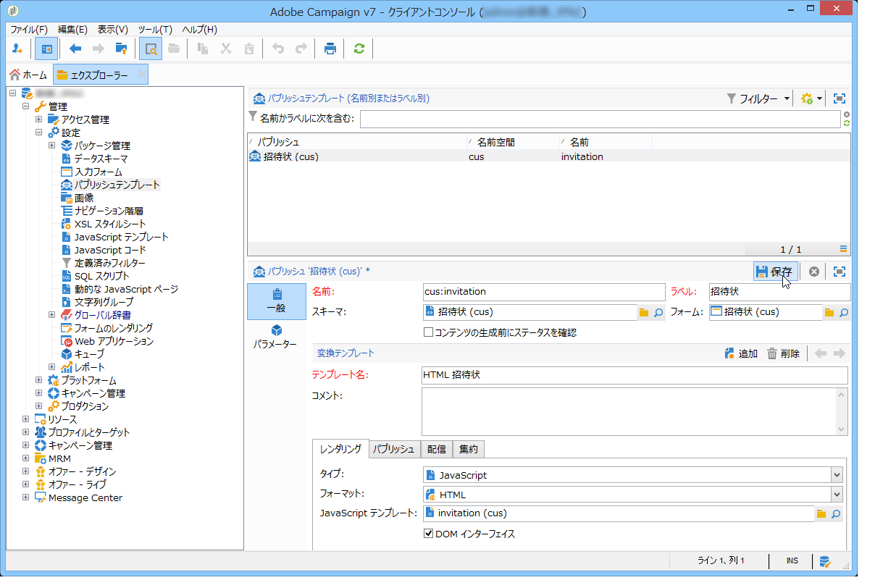The width and height of the screenshot is (875, 588).
Task: Browse folder for JavaScript テンプレート field
Action: 821,513
